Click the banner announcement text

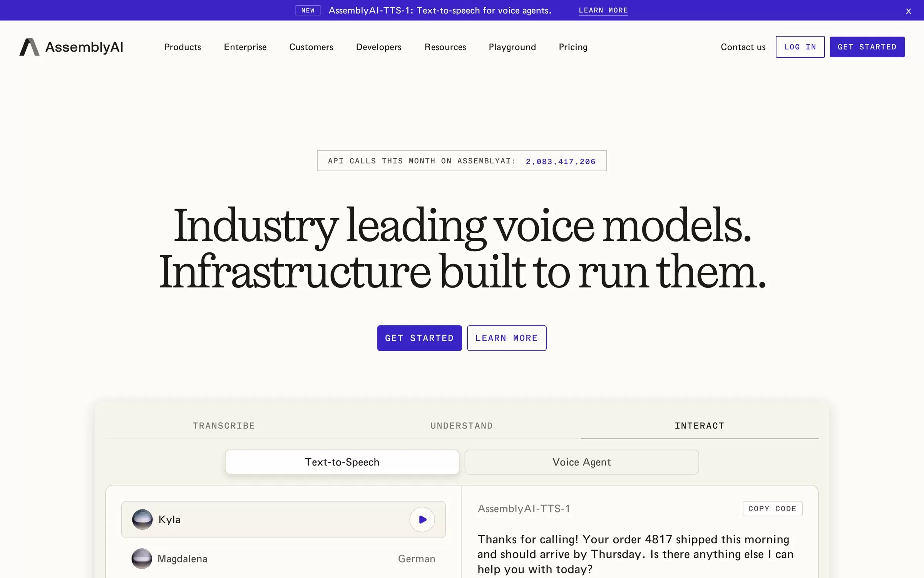coord(440,10)
